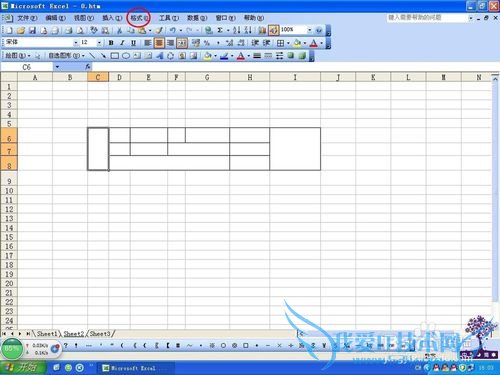The height and width of the screenshot is (375, 500).
Task: Open the 100% zoom dropdown
Action: [x=309, y=30]
